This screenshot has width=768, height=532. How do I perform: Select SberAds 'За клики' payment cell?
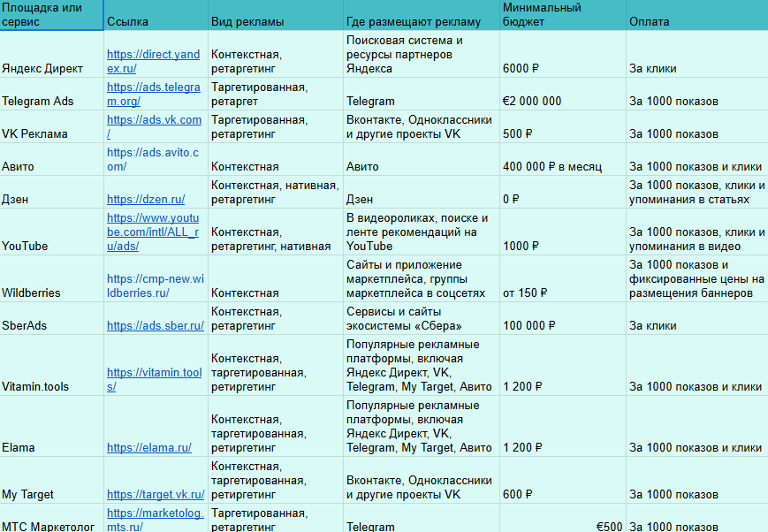(x=697, y=318)
